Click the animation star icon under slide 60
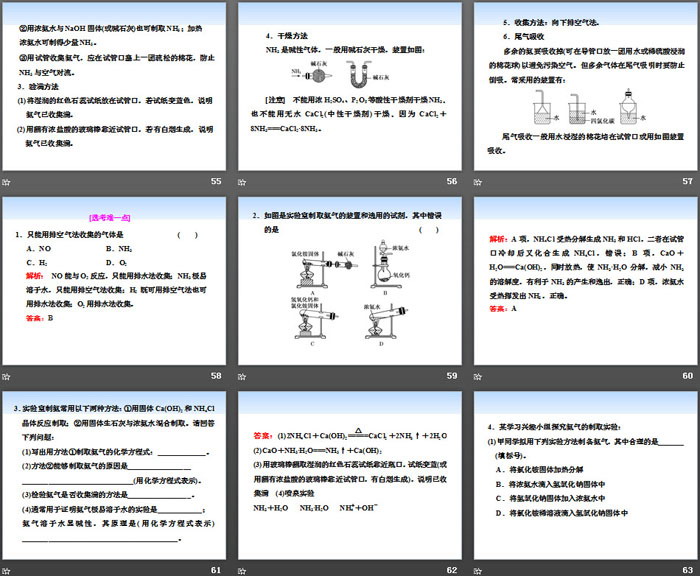The image size is (700, 576). 477,376
